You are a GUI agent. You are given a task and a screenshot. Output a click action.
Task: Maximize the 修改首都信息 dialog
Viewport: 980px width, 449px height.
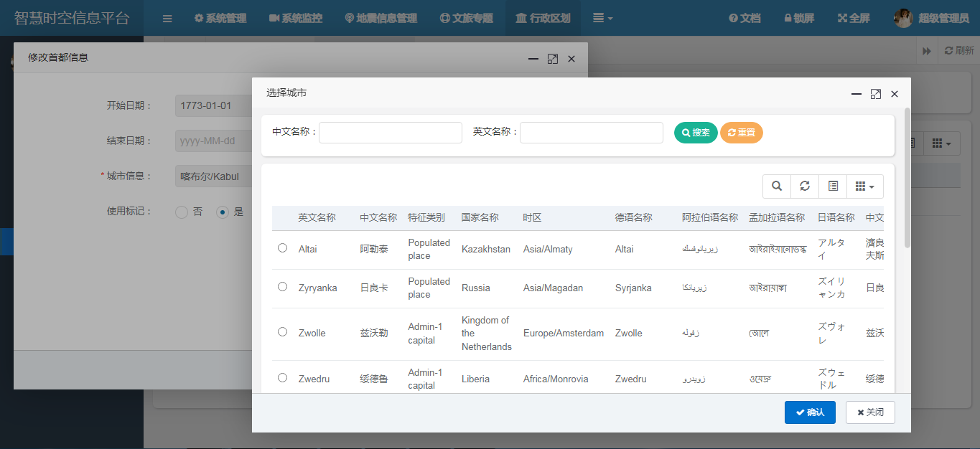(x=552, y=59)
